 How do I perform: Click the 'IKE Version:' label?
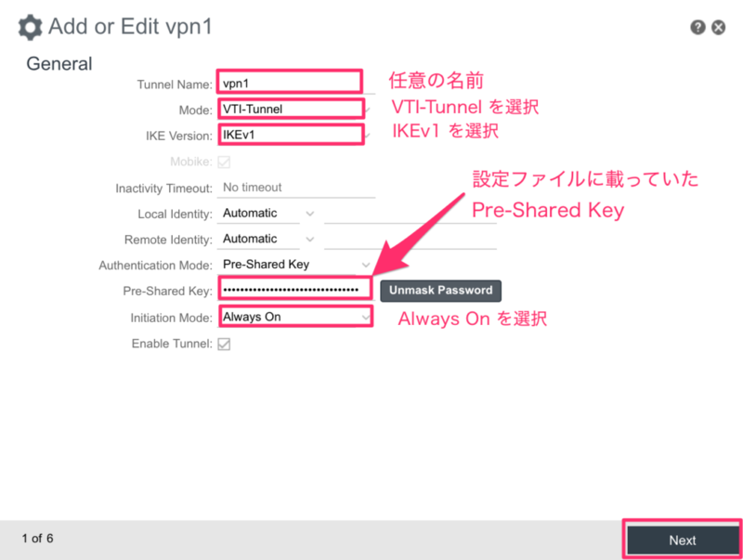pos(179,136)
